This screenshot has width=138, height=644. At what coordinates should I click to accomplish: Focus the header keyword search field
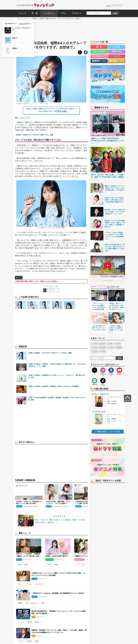[99, 13]
